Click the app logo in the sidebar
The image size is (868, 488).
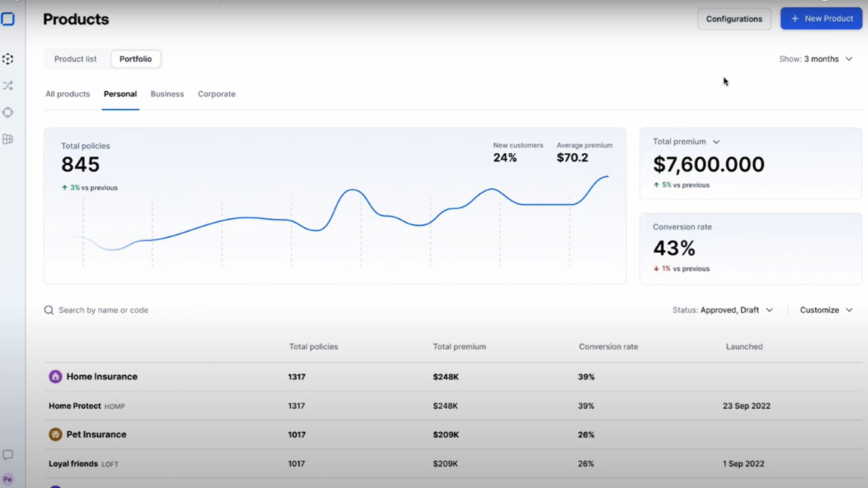click(7, 19)
